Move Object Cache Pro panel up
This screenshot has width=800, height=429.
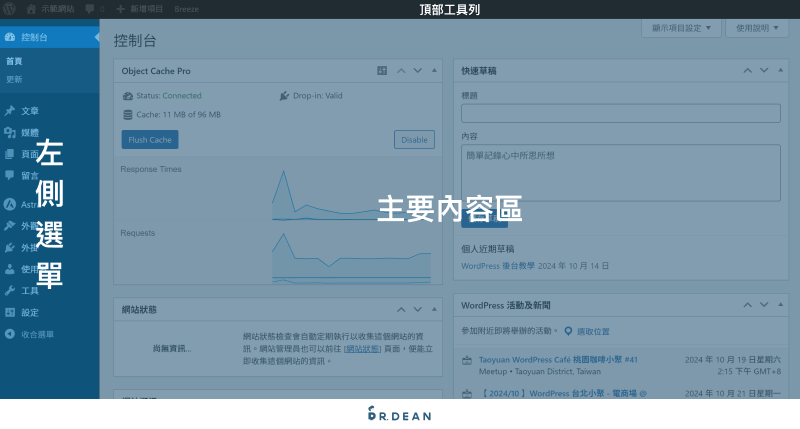[x=401, y=70]
